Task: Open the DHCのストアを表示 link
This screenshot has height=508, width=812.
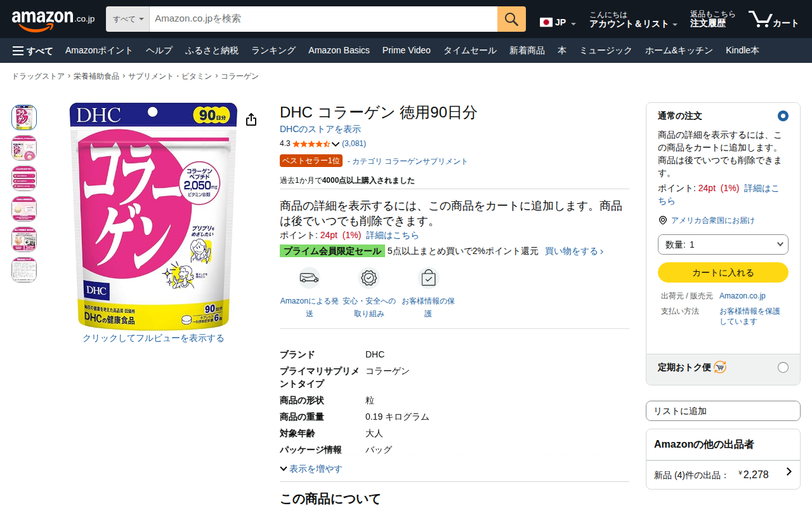Action: point(320,130)
